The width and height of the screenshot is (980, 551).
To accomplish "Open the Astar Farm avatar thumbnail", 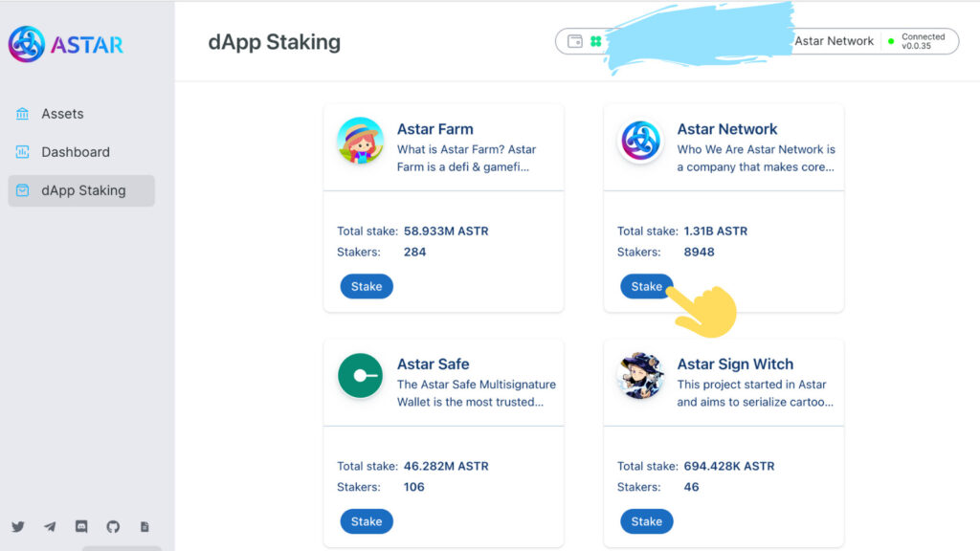I will click(360, 141).
